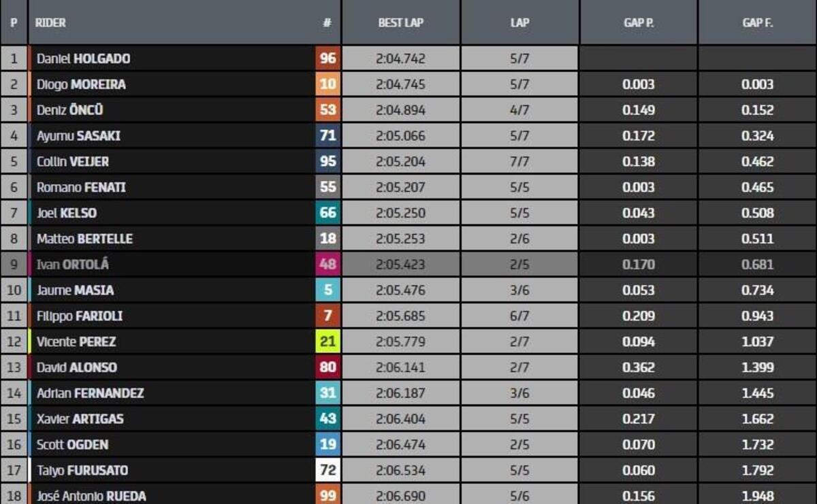The image size is (817, 504).
Task: Sort by the BEST LAP column header
Action: [400, 22]
